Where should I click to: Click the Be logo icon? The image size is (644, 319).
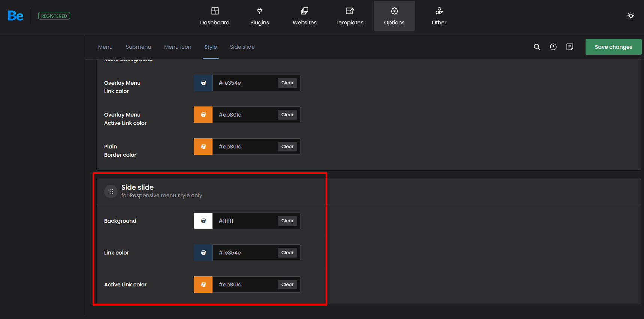tap(15, 16)
